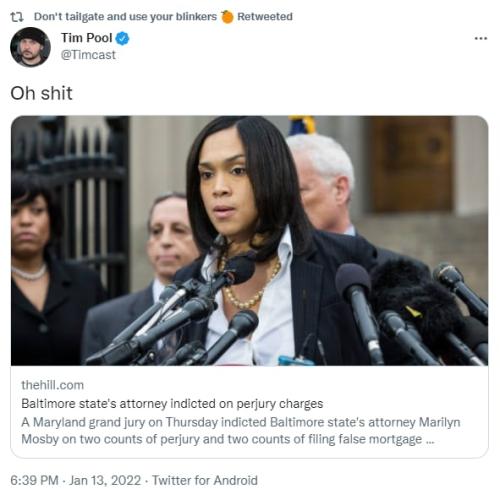Click thehill.com domain text
This screenshot has height=489, width=500.
click(52, 385)
